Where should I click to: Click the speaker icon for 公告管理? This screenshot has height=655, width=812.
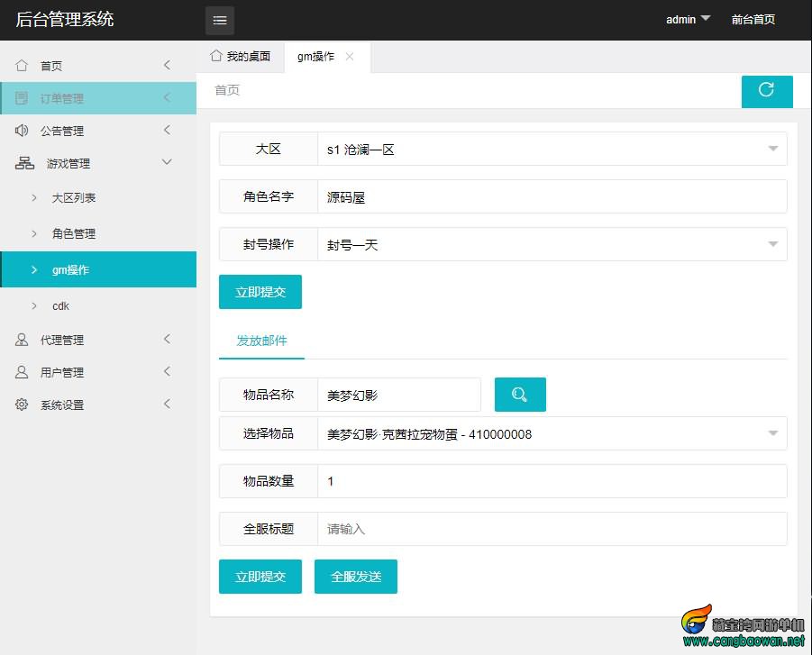click(22, 131)
